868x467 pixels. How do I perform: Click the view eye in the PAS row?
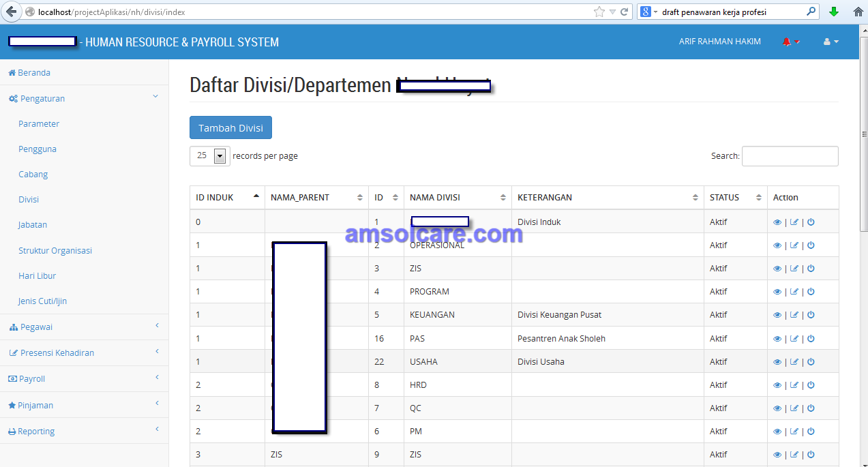click(x=777, y=339)
